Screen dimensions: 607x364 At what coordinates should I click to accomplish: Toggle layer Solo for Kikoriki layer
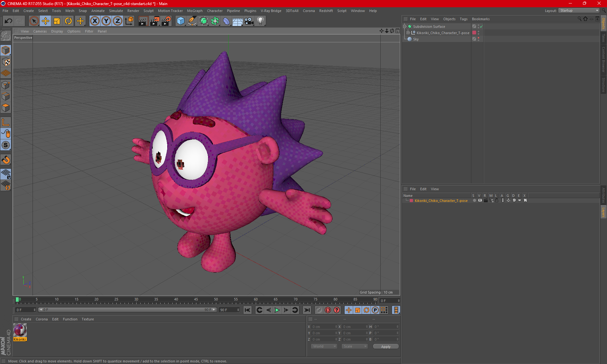pos(474,200)
